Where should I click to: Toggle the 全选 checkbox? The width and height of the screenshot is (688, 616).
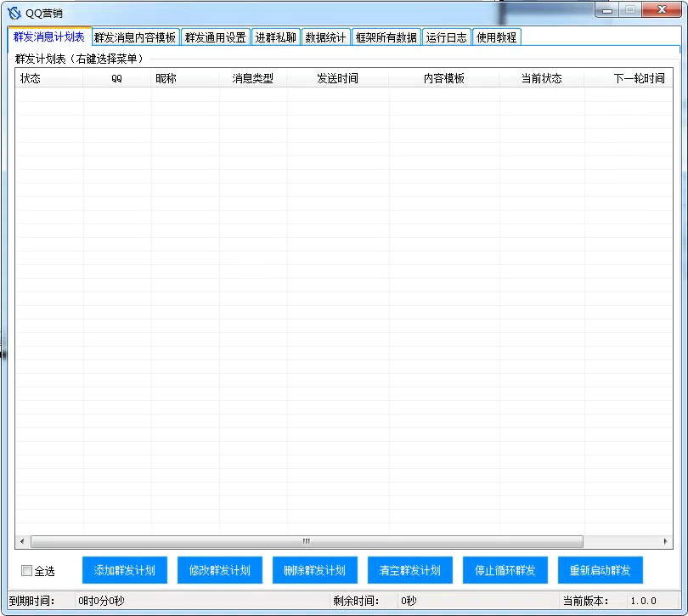[x=27, y=571]
